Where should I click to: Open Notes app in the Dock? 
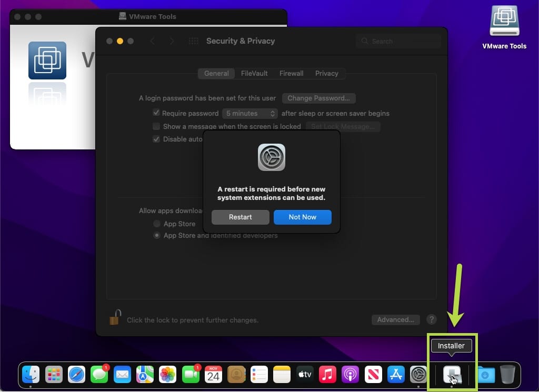[x=282, y=374]
